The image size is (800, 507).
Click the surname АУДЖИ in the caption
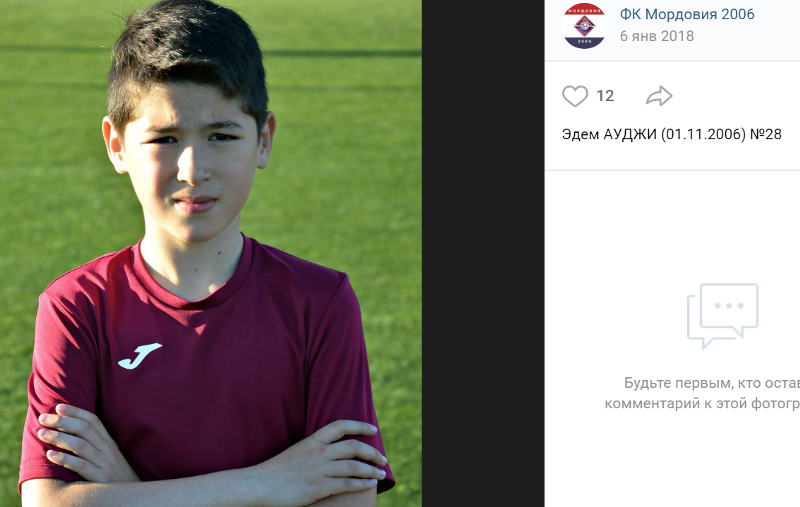pyautogui.click(x=630, y=134)
